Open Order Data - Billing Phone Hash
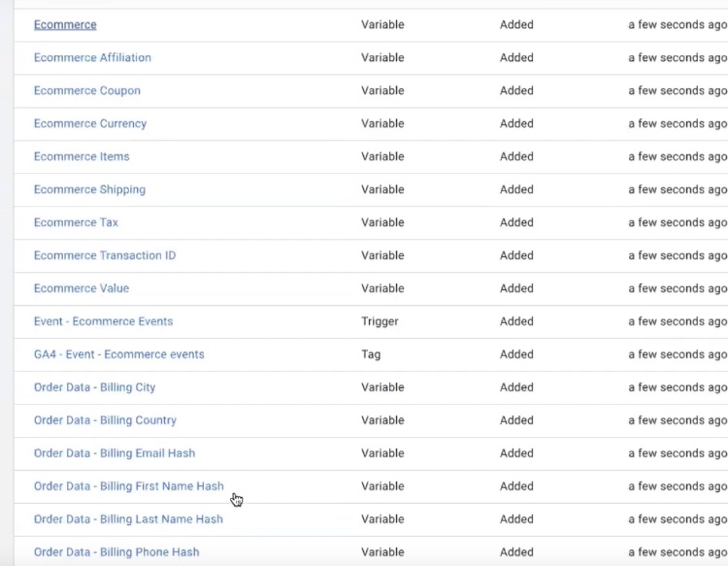The image size is (728, 566). [x=116, y=552]
